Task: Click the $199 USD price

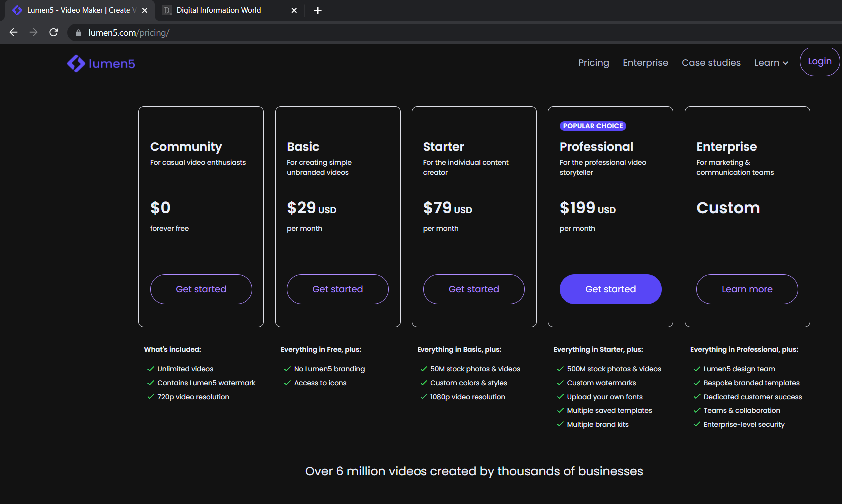Action: click(x=588, y=208)
